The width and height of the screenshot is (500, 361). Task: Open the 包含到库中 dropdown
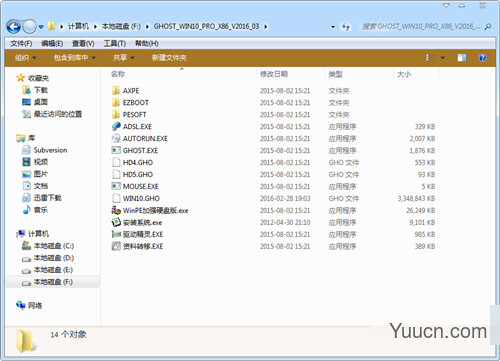pos(75,58)
